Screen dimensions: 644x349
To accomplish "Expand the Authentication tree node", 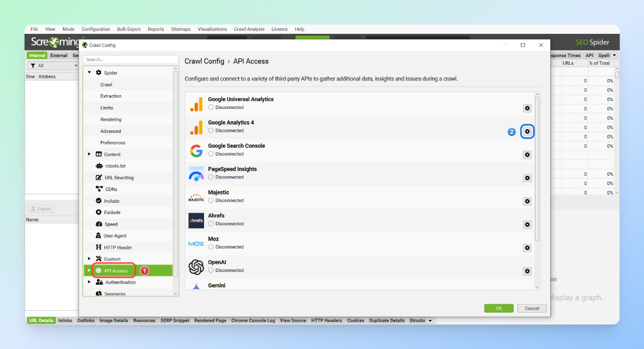I will pyautogui.click(x=89, y=282).
